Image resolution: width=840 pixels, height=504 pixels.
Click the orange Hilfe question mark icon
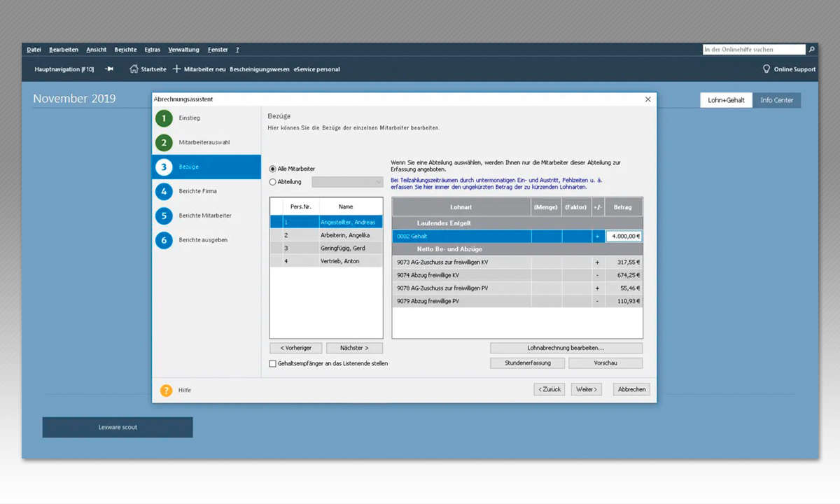coord(166,390)
